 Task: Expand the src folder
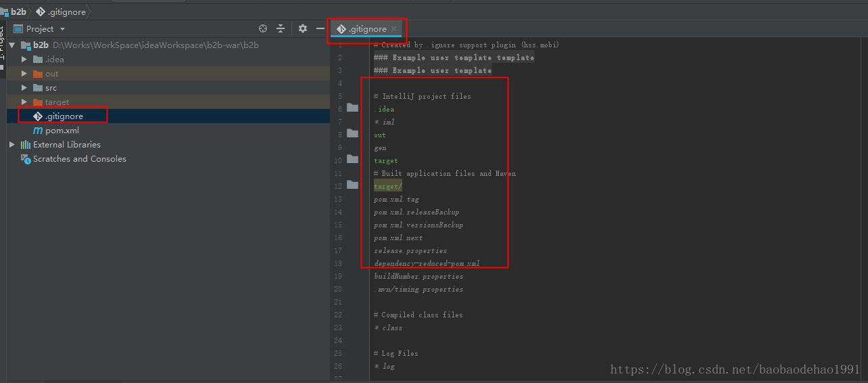pos(25,88)
